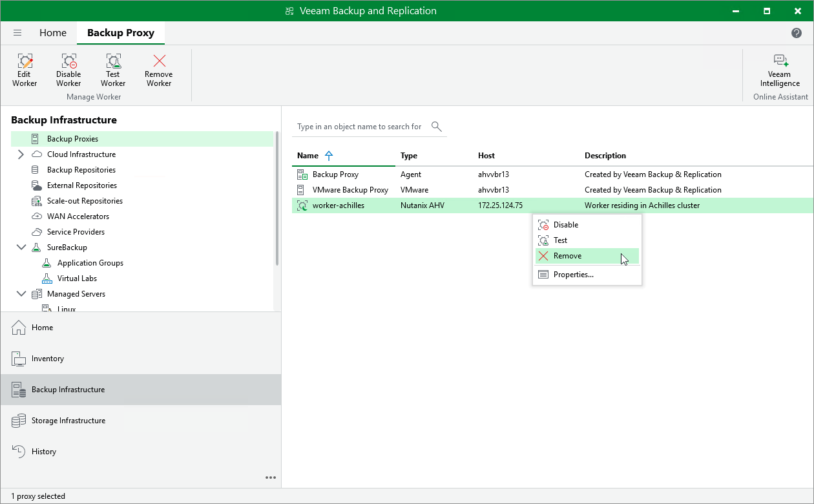Choose Disable from the context menu

(x=587, y=225)
